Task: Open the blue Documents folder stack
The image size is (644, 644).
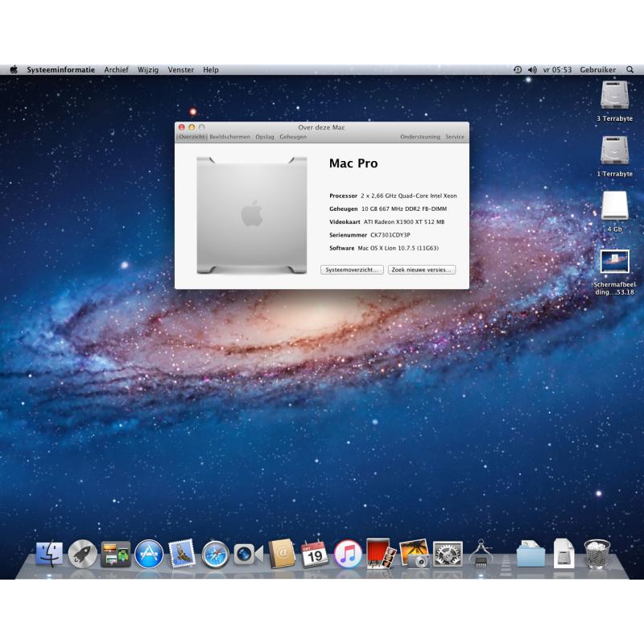Action: point(530,554)
